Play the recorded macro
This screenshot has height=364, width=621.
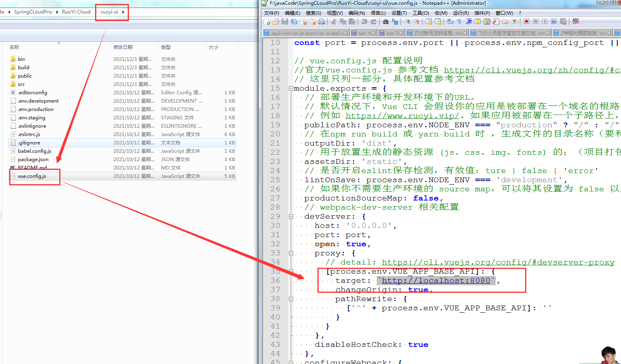[x=545, y=21]
